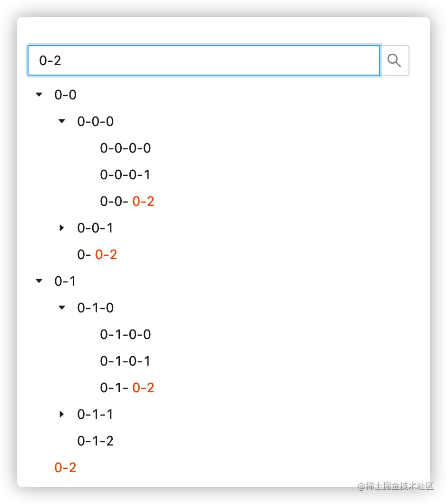Collapse the 0-1-0 node arrow
This screenshot has width=447, height=504.
point(62,308)
